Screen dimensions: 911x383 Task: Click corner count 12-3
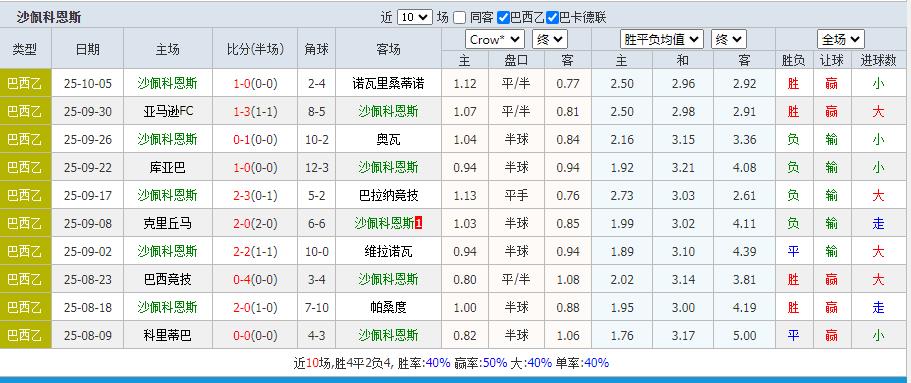[317, 167]
